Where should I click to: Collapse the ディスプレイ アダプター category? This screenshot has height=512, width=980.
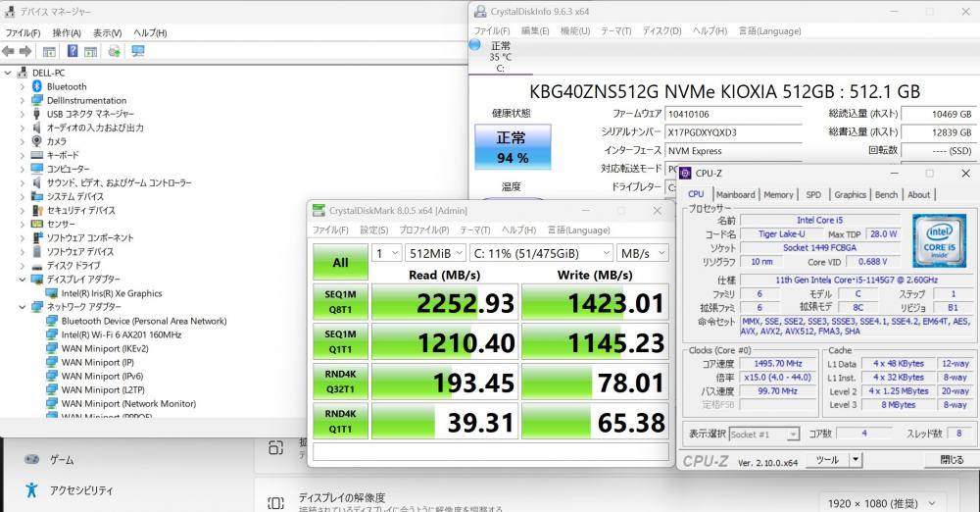(x=23, y=280)
